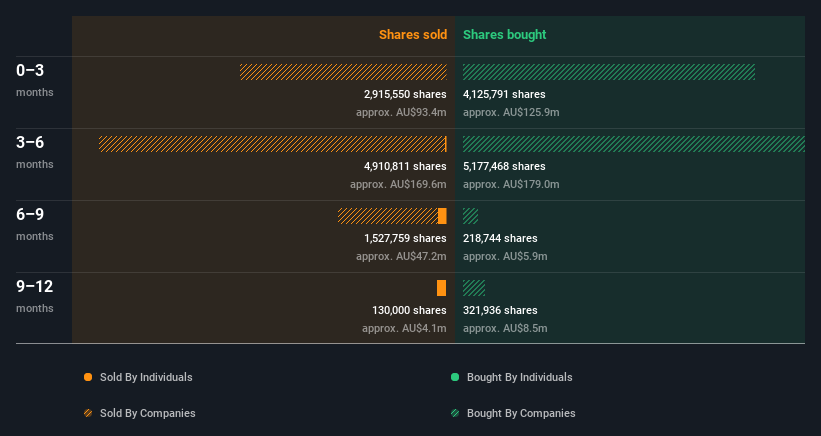Click the 321,936 shares value
Image resolution: width=821 pixels, height=436 pixels.
coord(500,310)
